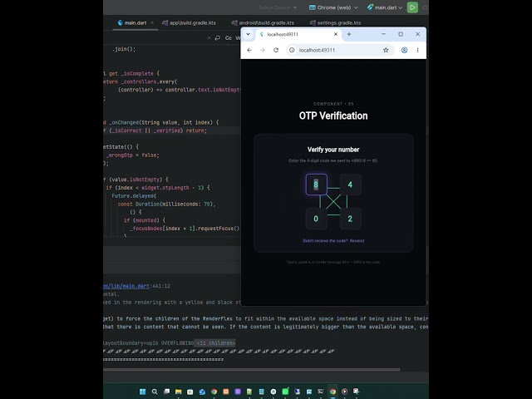Click the 'if (mounted) {' code line
The height and width of the screenshot is (399, 532).
(145, 220)
